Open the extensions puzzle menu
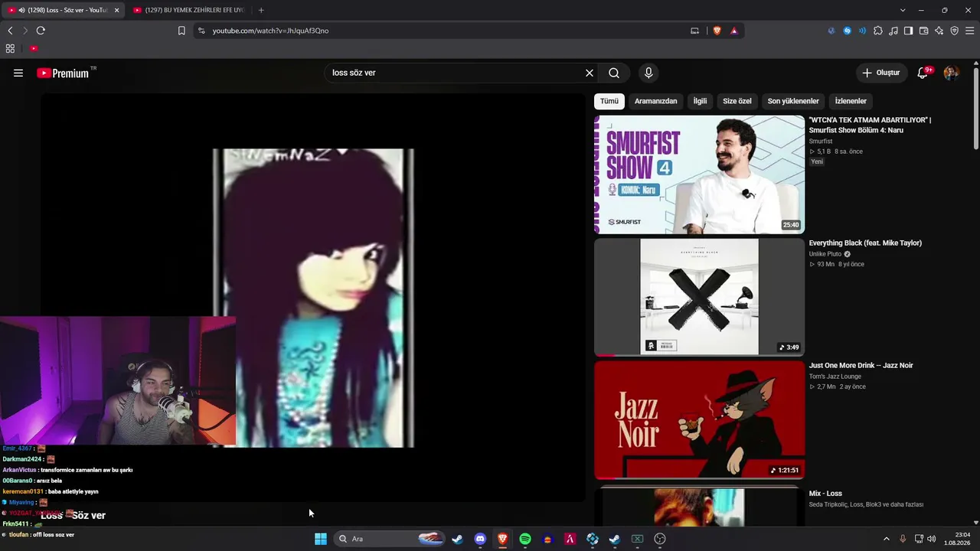The width and height of the screenshot is (980, 551). click(x=878, y=31)
